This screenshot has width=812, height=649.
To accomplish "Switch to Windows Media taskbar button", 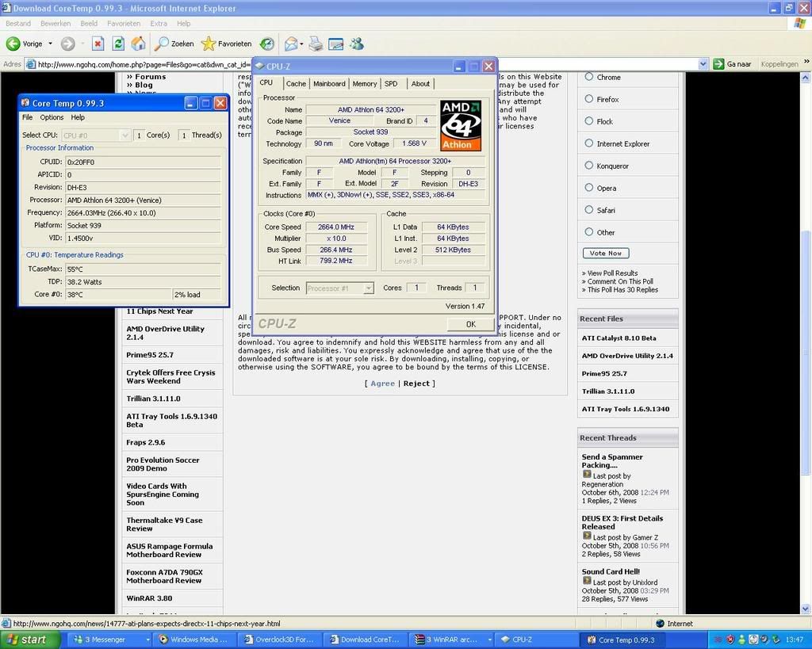I will 196,639.
